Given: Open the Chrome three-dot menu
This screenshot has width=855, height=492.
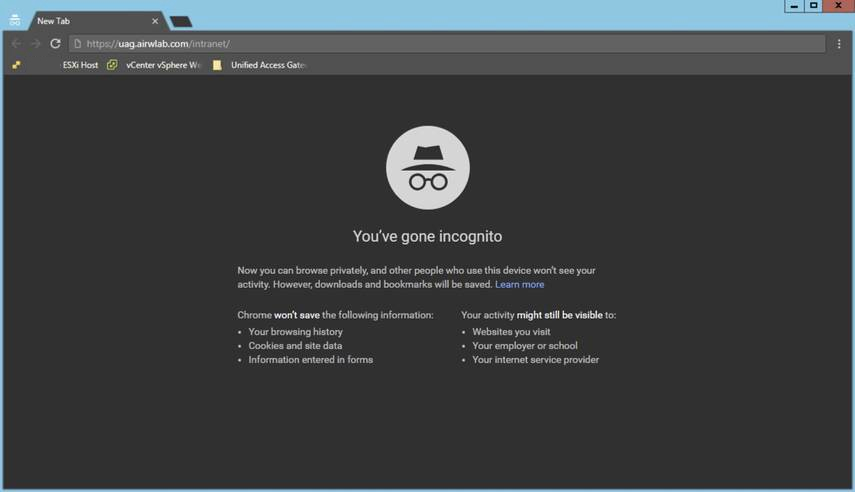Looking at the screenshot, I should tap(839, 44).
